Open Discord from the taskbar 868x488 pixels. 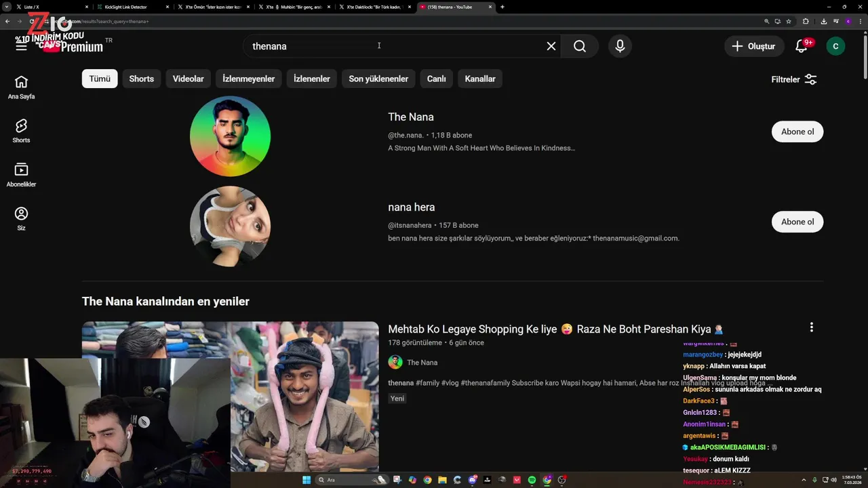pos(472,480)
